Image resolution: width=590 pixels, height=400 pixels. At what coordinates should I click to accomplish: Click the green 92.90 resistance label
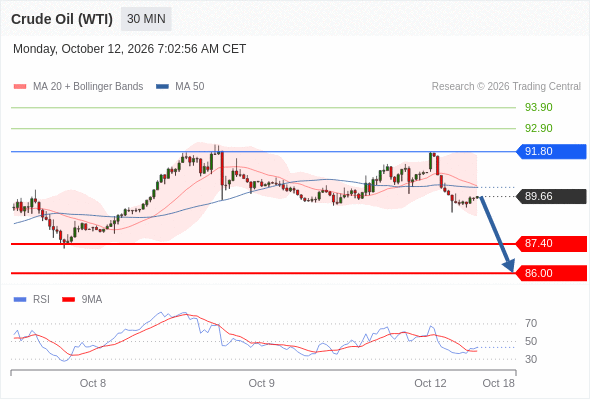click(538, 128)
